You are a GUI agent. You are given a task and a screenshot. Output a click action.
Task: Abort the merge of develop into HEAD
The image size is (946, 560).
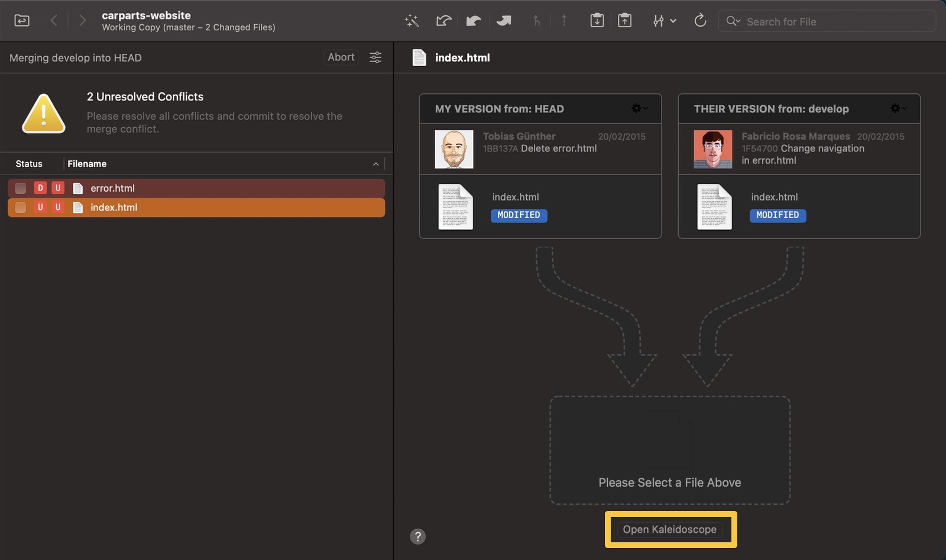pos(341,57)
